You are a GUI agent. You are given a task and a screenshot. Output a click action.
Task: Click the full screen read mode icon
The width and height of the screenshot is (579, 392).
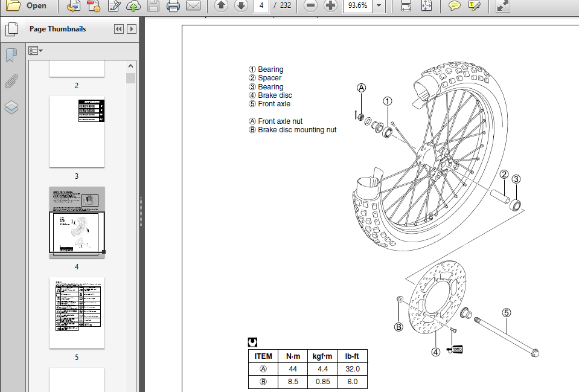[x=502, y=5]
